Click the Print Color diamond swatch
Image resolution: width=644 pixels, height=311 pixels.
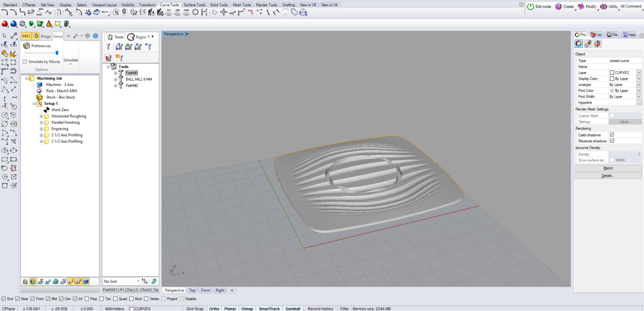coord(612,90)
